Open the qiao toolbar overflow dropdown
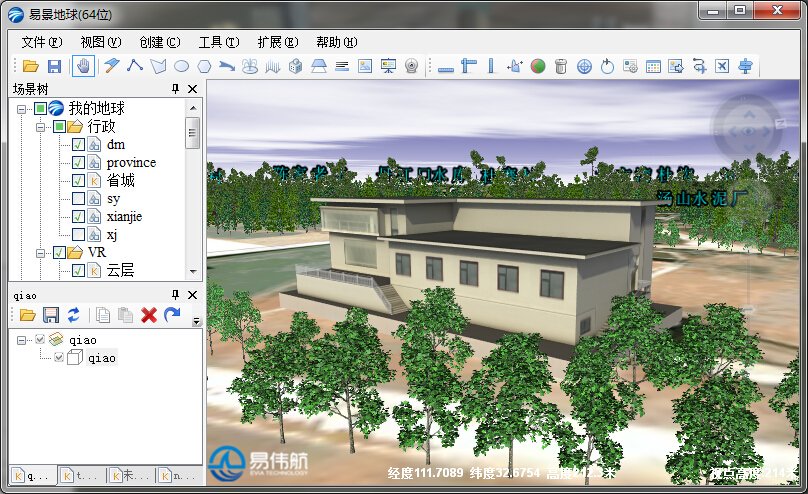Viewport: 808px width, 494px height. (196, 321)
